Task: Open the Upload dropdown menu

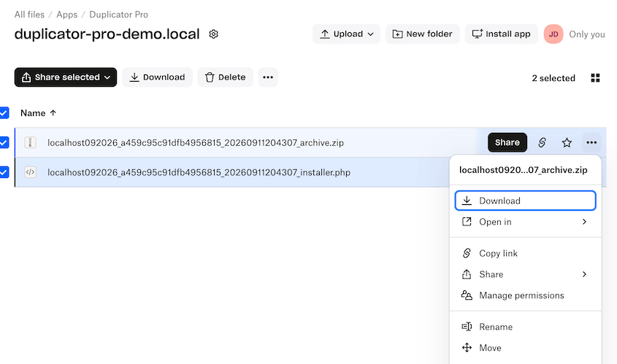Action: (346, 34)
